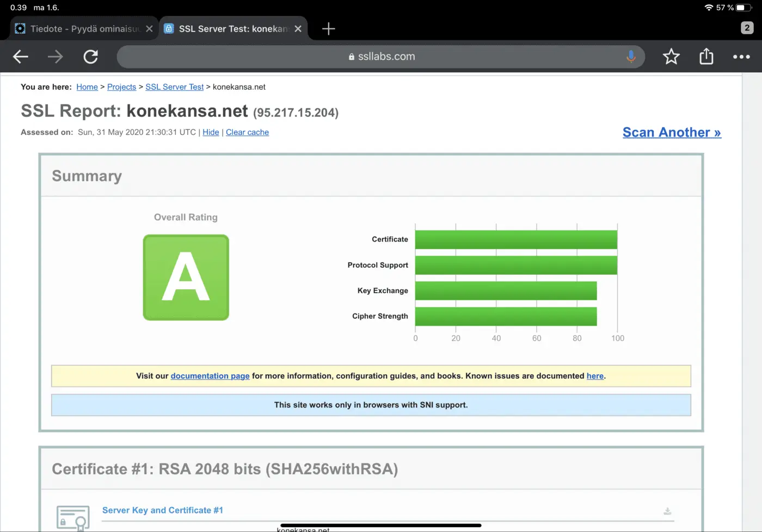Screen dimensions: 762x532
Task: Bookmark this page with the star icon
Action: click(671, 57)
